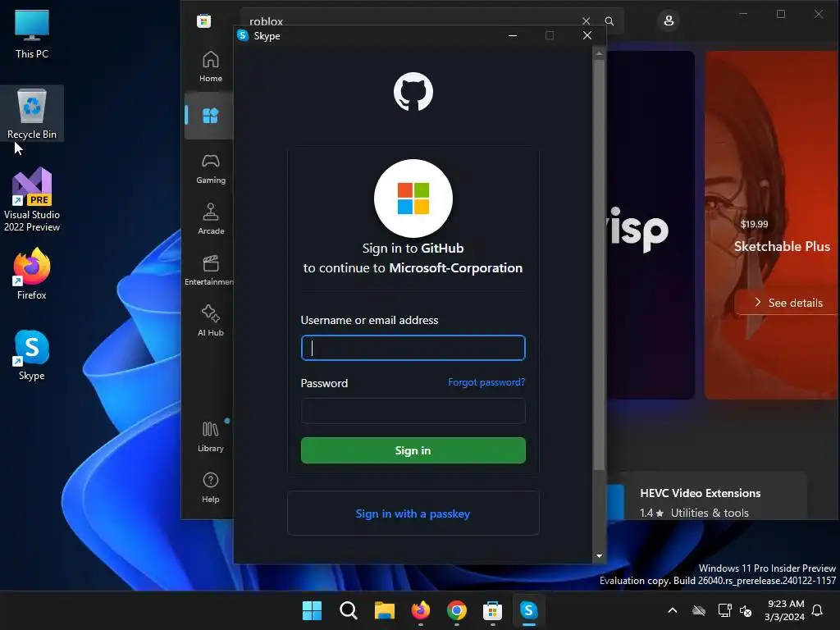Select Recycle Bin desktop icon
Viewport: 840px width, 630px height.
pyautogui.click(x=32, y=113)
